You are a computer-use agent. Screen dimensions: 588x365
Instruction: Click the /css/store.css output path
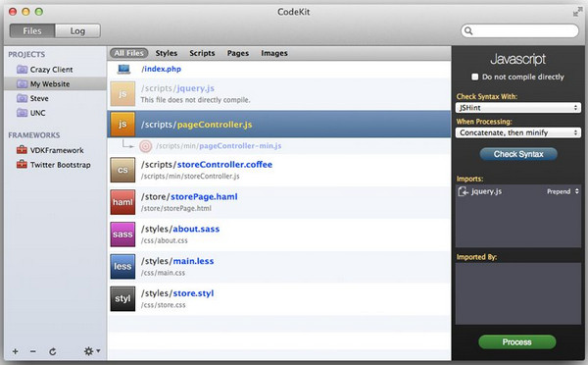(x=163, y=305)
